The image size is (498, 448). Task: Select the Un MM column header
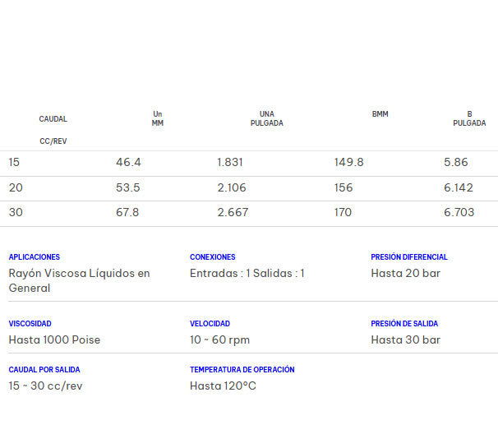click(158, 118)
